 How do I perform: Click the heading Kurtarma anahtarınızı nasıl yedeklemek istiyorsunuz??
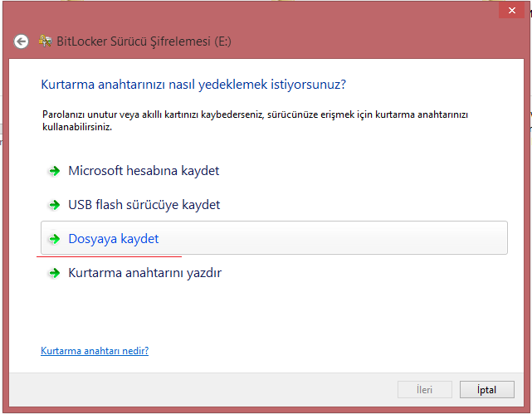coord(193,85)
